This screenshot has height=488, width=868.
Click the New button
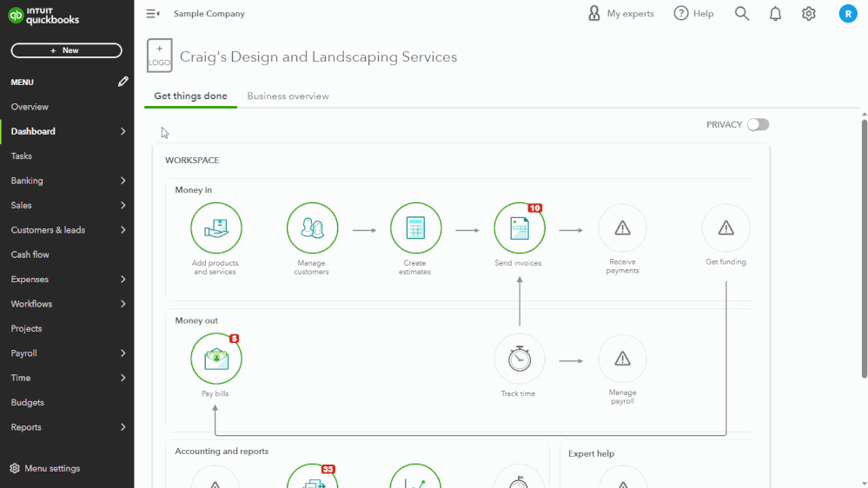click(x=66, y=50)
